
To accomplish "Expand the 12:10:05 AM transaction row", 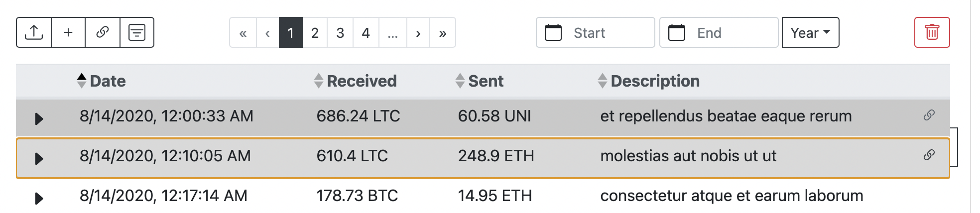I will pyautogui.click(x=39, y=158).
